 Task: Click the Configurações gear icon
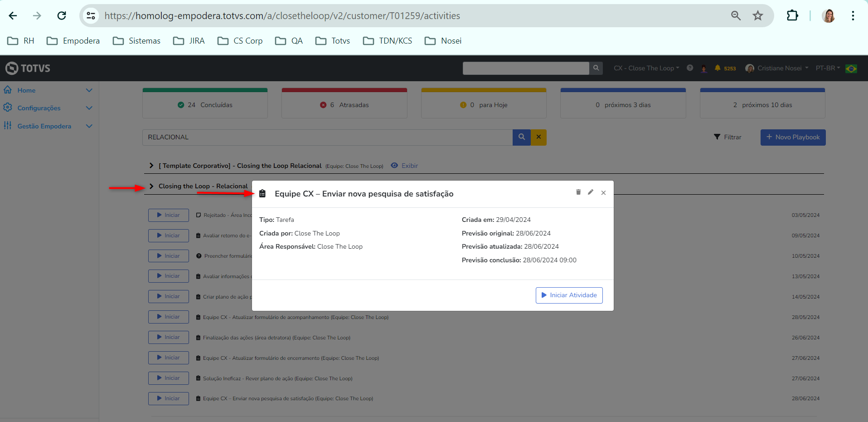(x=8, y=108)
